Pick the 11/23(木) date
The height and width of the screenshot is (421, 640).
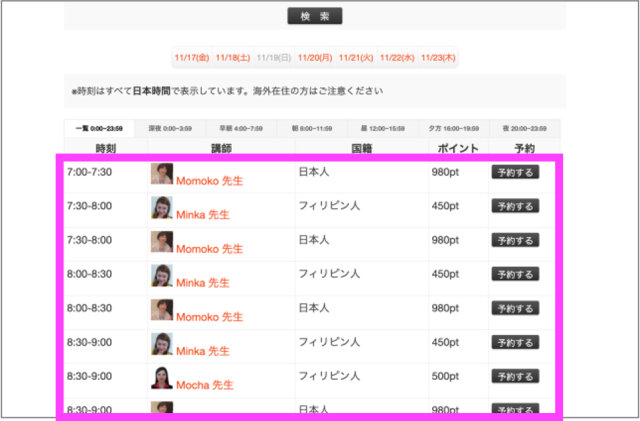tap(438, 58)
